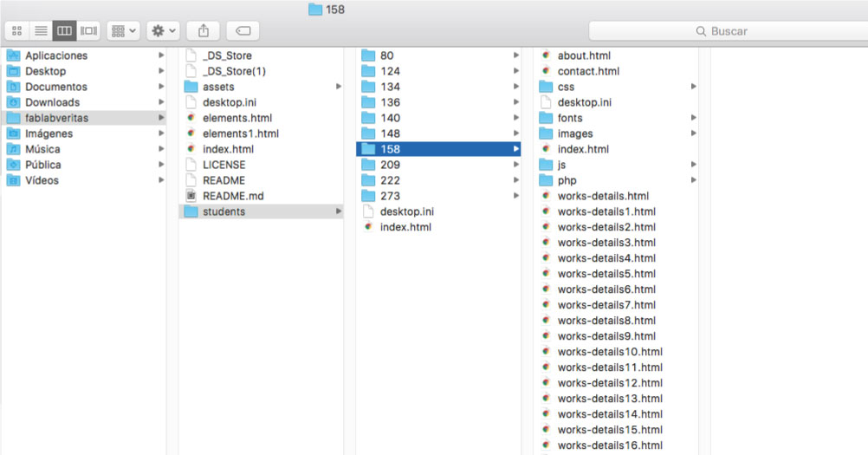
Task: Click the about.html file icon
Action: pyautogui.click(x=546, y=55)
